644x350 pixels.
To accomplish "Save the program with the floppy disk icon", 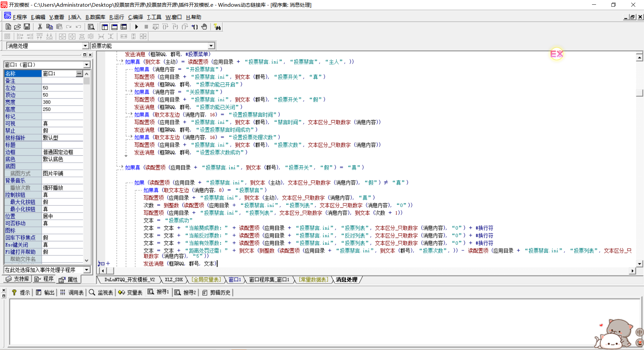I will (x=27, y=27).
